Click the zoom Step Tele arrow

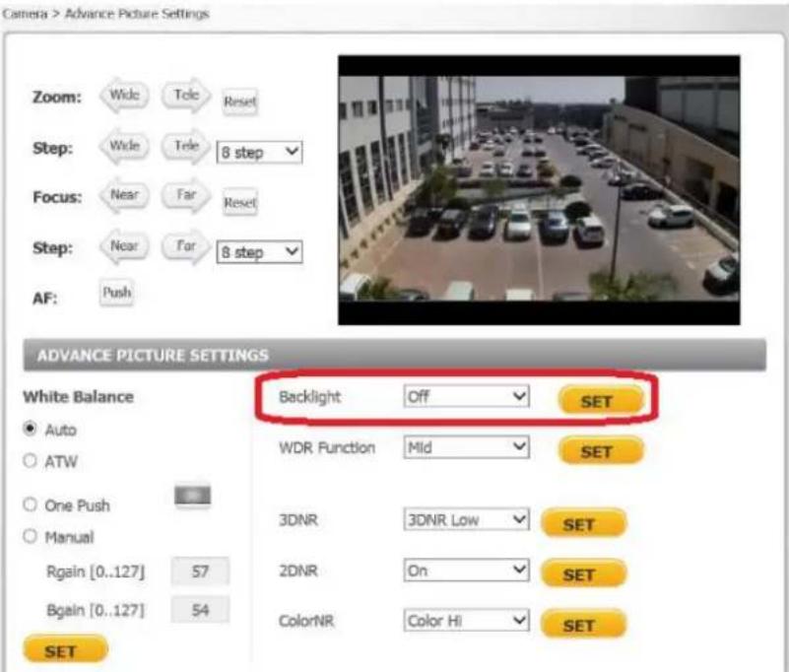coord(186,146)
